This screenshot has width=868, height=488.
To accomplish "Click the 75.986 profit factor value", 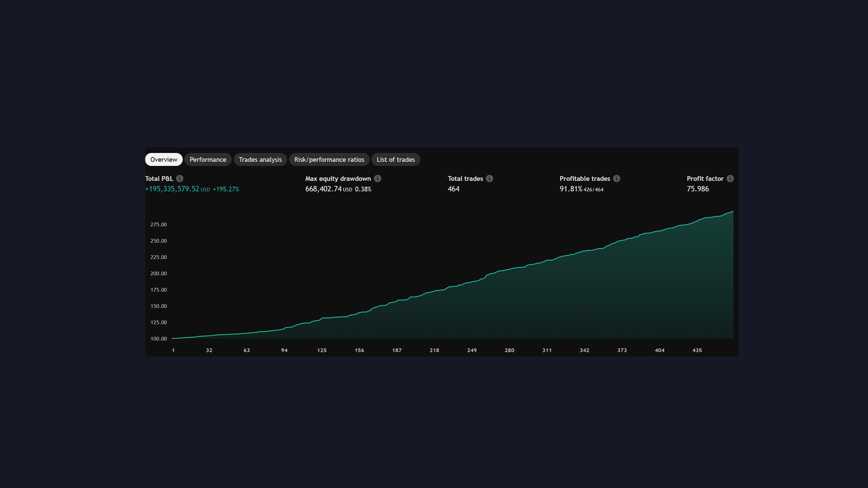I will click(698, 189).
